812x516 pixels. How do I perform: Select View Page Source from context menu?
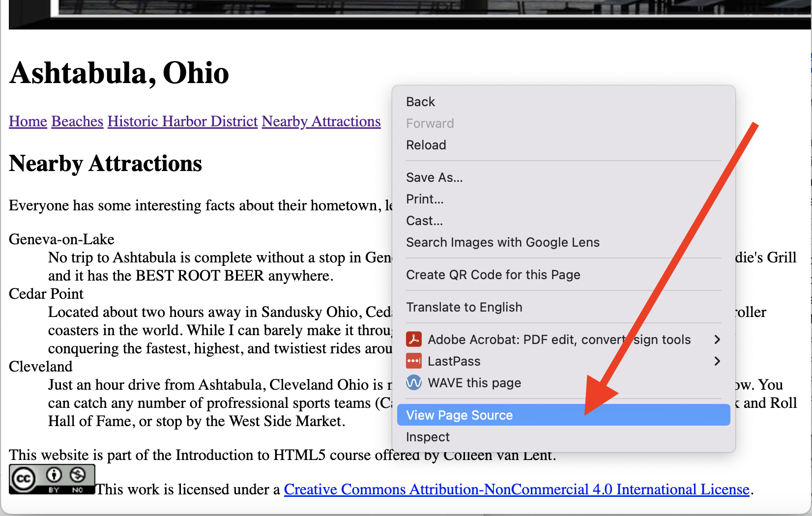pyautogui.click(x=459, y=415)
